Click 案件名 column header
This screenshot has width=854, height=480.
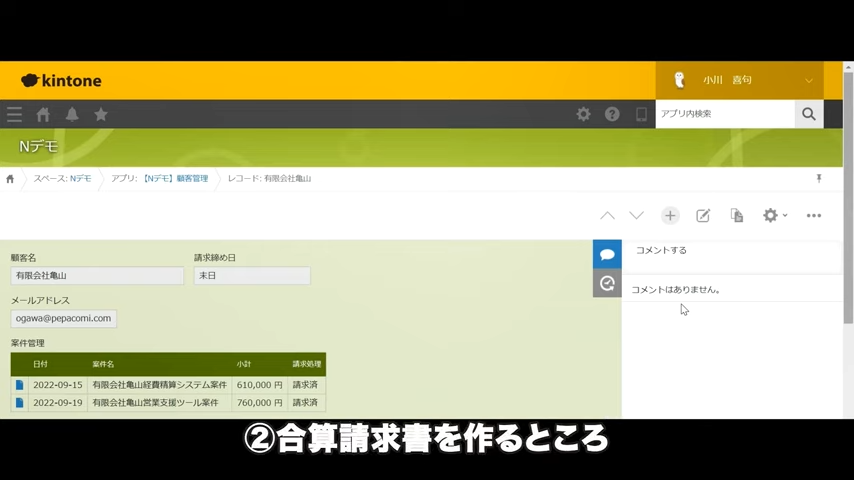pyautogui.click(x=103, y=364)
